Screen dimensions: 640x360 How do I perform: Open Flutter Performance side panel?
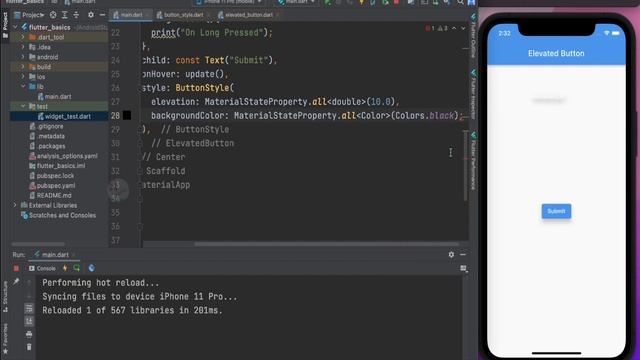click(x=473, y=161)
